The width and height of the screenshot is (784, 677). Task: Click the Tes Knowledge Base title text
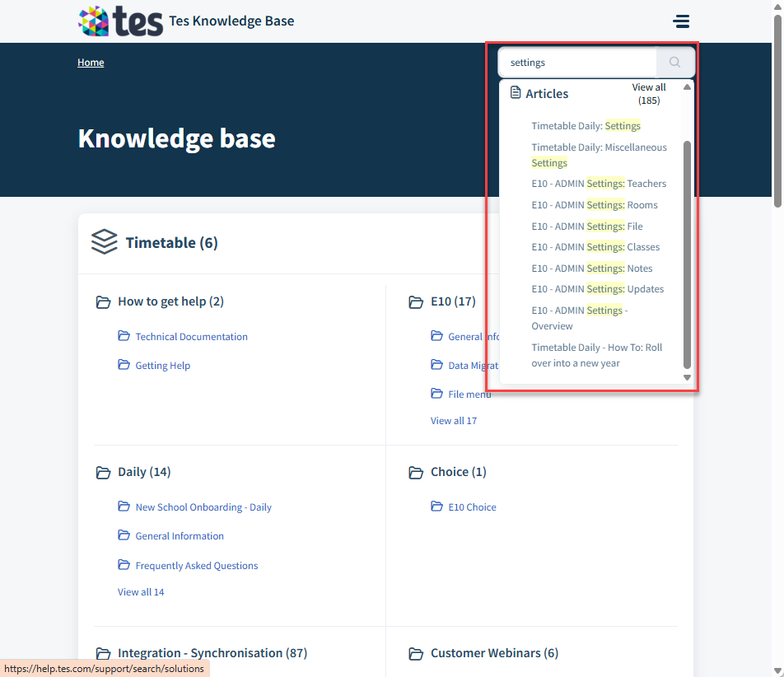click(231, 21)
